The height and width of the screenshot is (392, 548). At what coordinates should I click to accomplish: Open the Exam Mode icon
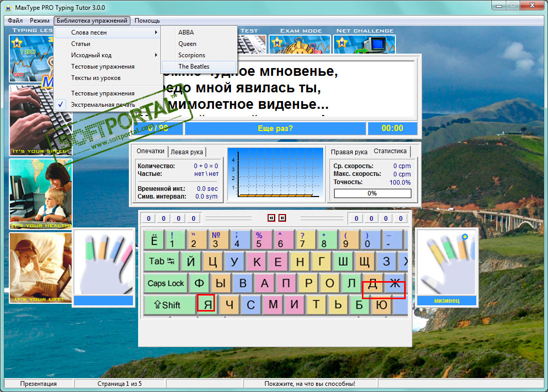300,44
